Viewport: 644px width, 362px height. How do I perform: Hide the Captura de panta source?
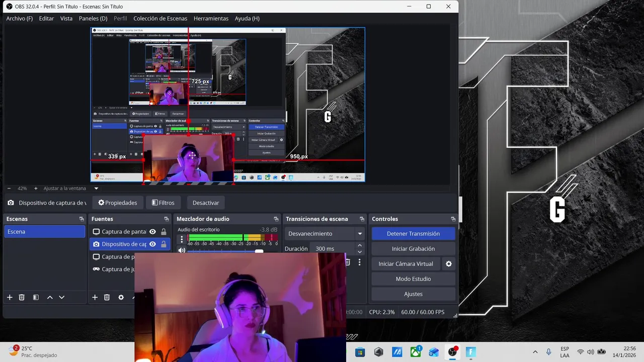click(152, 232)
